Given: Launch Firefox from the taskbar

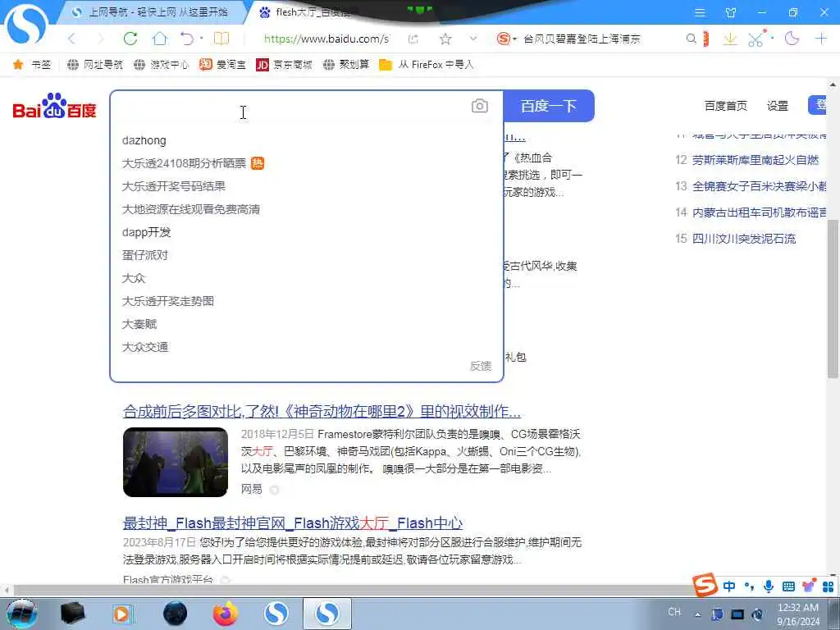Looking at the screenshot, I should 225,614.
